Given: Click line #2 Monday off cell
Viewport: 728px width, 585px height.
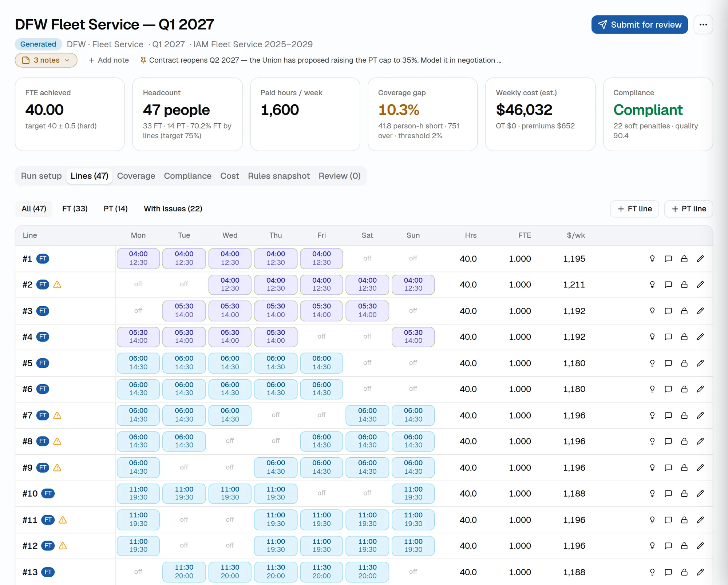Looking at the screenshot, I should coord(138,284).
